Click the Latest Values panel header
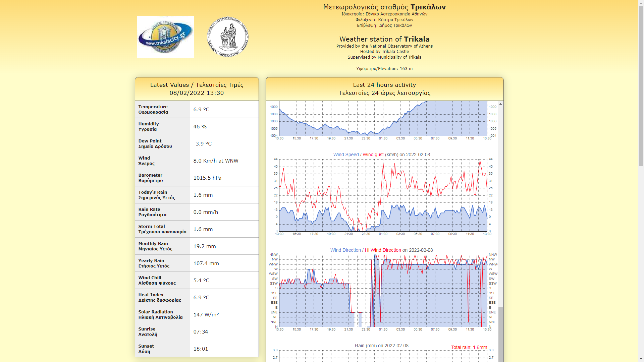Viewport: 644px width, 362px height. [x=197, y=89]
